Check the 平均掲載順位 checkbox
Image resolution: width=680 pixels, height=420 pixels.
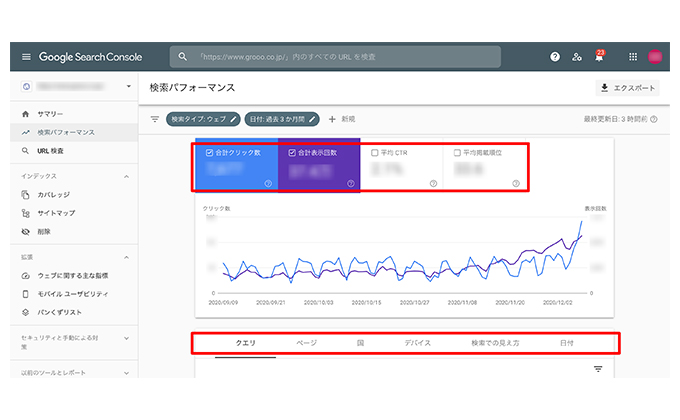(x=457, y=153)
